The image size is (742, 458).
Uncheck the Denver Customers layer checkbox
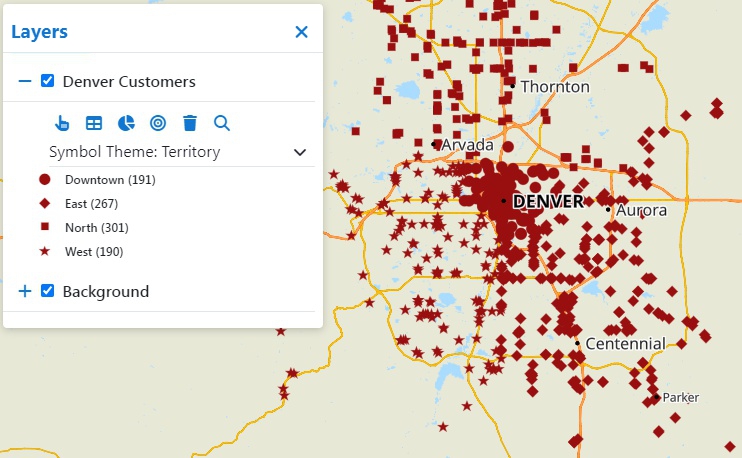47,81
